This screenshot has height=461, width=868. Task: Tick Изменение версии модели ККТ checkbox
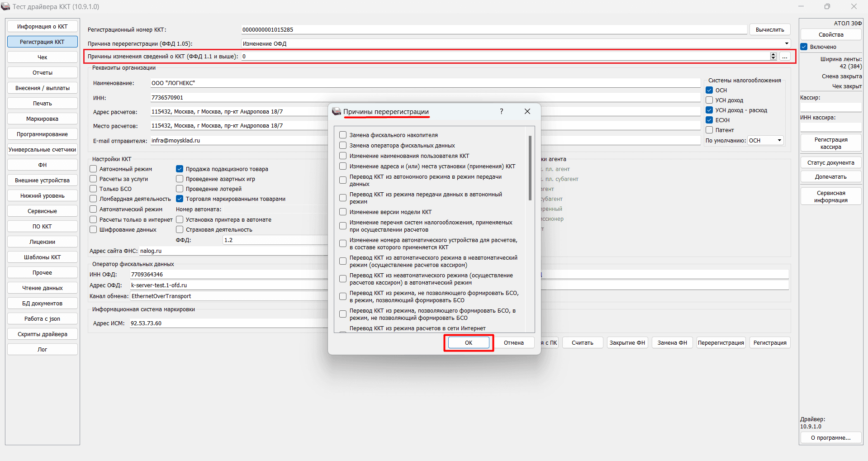click(343, 212)
